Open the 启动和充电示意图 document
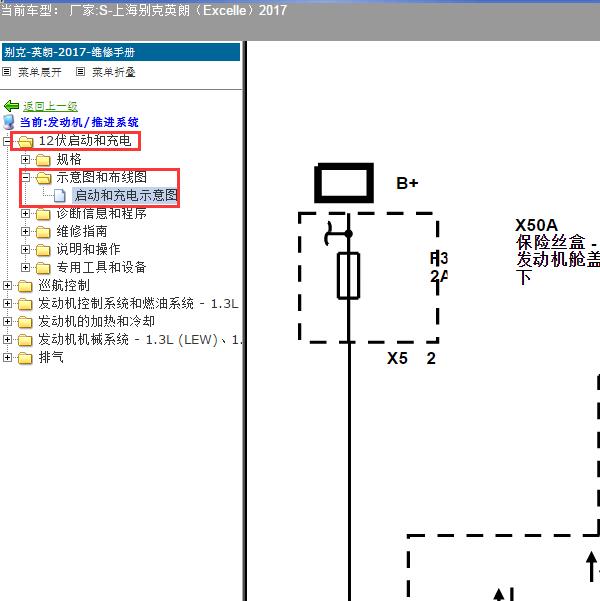The height and width of the screenshot is (601, 600). click(x=125, y=195)
